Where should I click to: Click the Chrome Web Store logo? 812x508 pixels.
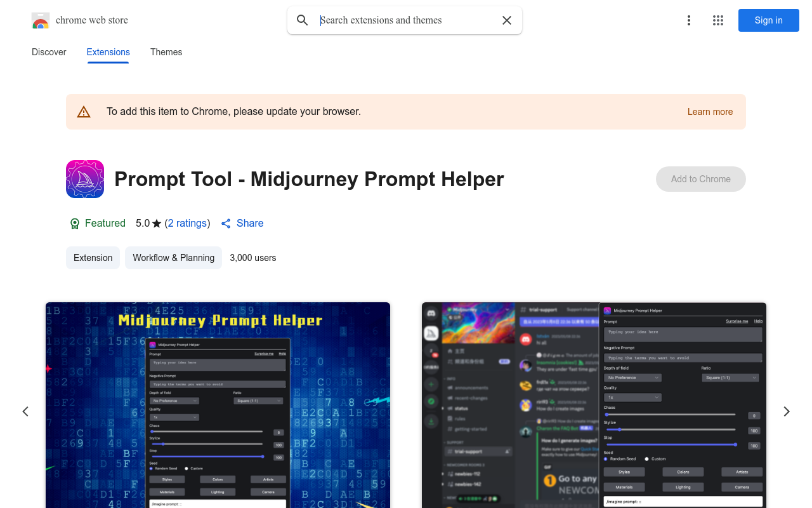[41, 20]
